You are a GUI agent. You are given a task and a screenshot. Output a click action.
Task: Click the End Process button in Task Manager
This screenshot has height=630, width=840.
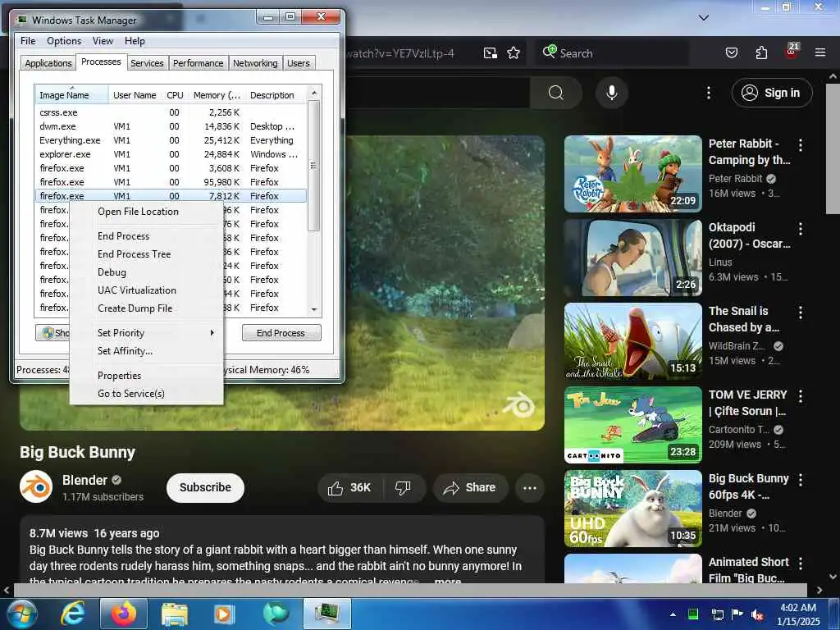pos(281,333)
